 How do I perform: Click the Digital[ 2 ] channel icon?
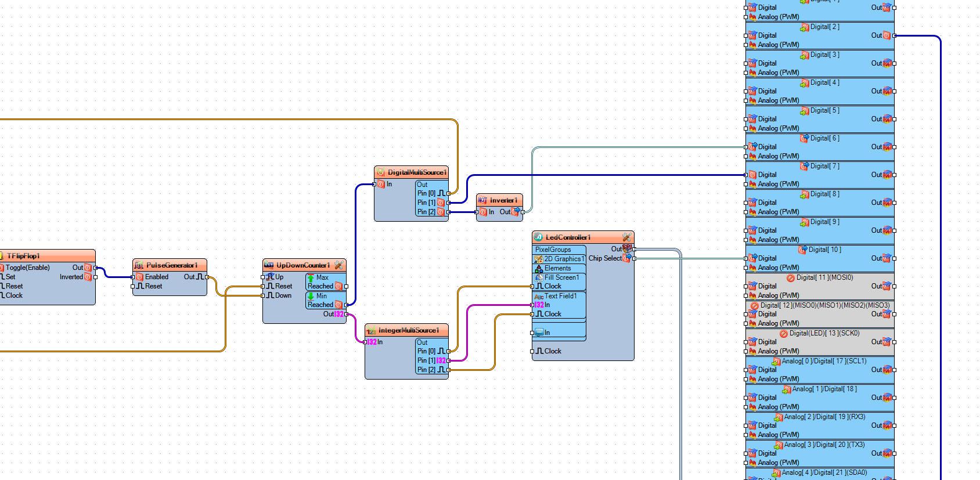click(x=805, y=27)
